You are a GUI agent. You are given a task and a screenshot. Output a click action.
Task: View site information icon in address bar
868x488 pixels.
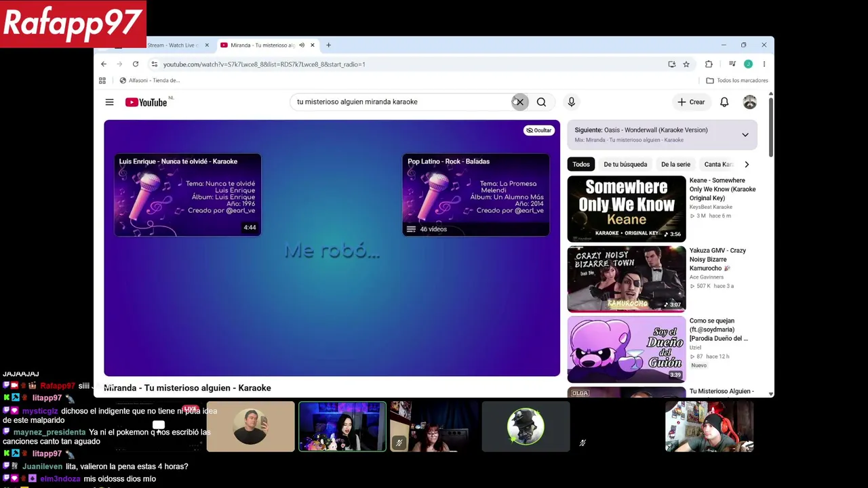[155, 64]
